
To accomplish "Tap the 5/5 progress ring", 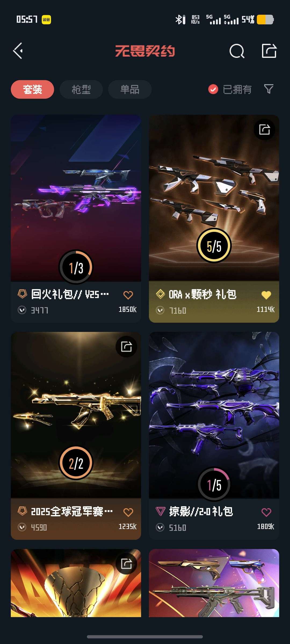I will tap(214, 246).
